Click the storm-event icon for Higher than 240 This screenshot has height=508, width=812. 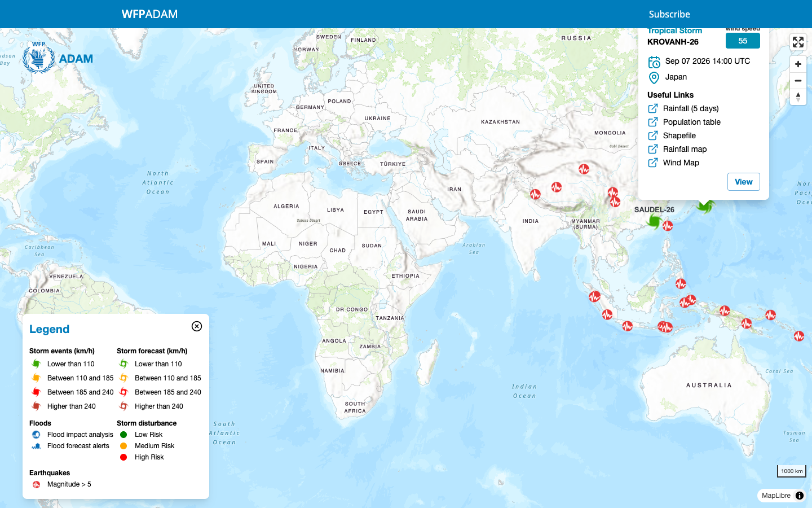[x=36, y=406]
